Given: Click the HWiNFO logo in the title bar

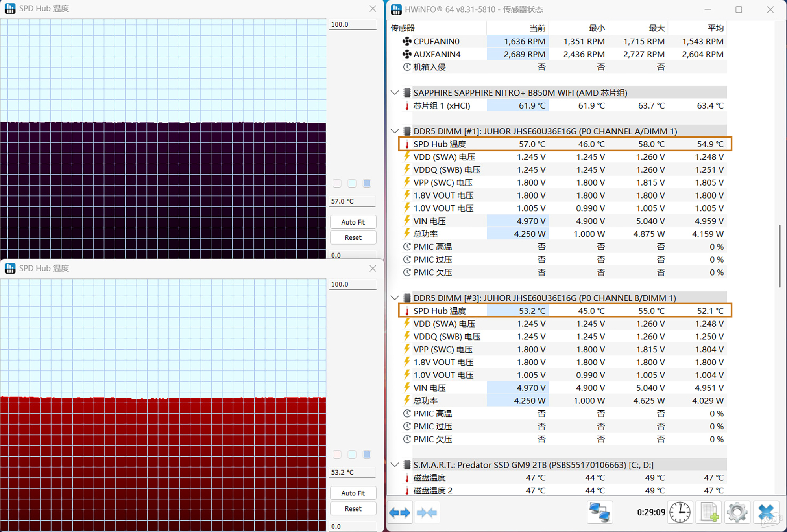Looking at the screenshot, I should point(396,9).
